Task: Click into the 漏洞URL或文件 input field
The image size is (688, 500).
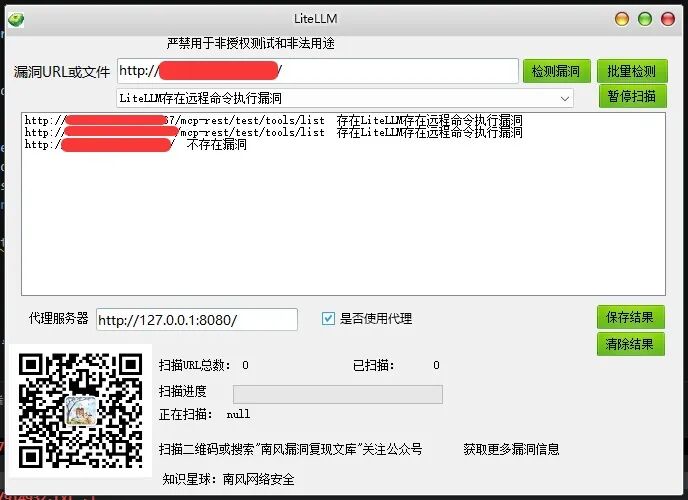Action: (x=318, y=71)
